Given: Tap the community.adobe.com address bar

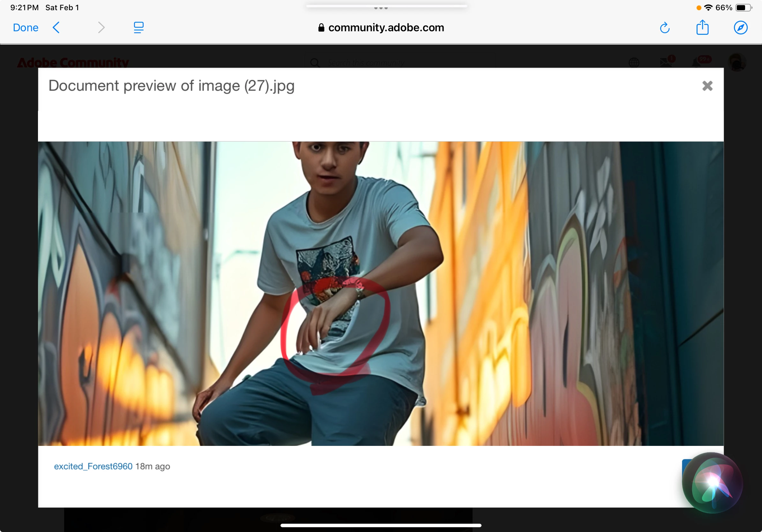Looking at the screenshot, I should (x=381, y=27).
